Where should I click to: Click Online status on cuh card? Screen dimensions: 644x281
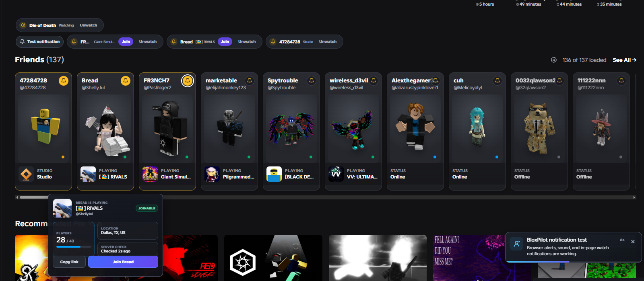[460, 177]
